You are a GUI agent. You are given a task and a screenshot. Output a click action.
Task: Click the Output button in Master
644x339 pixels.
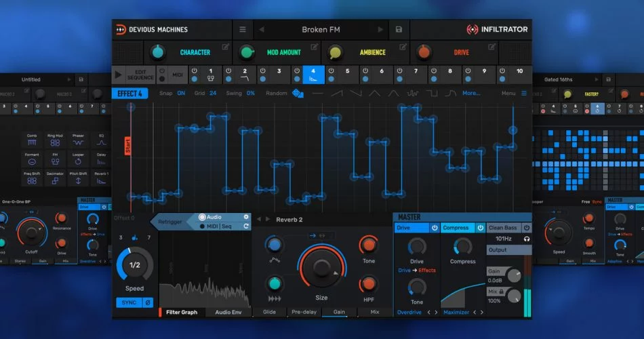pos(509,250)
